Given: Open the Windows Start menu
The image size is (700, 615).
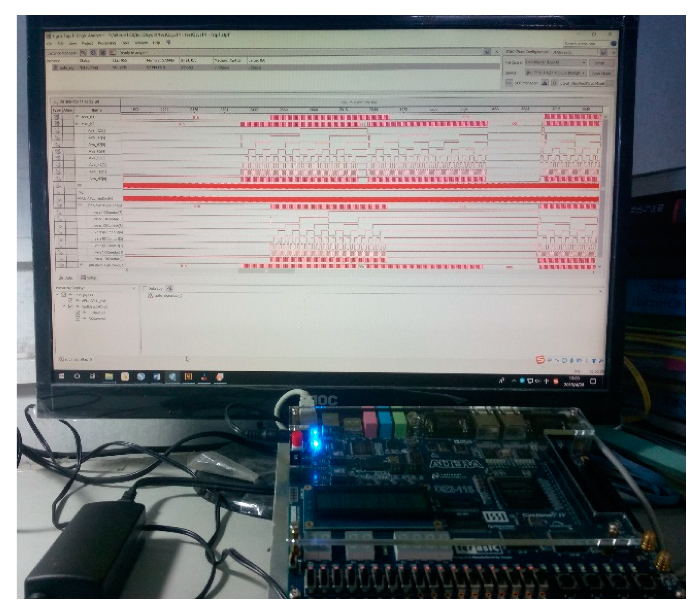Looking at the screenshot, I should click(62, 376).
